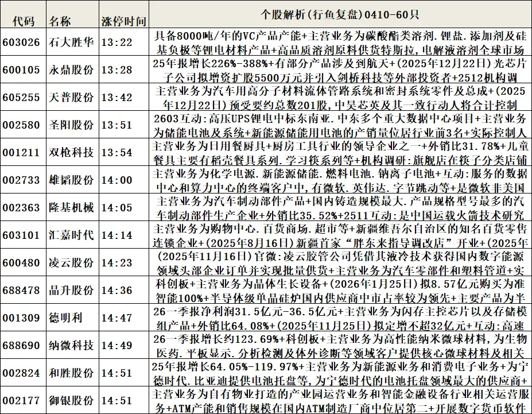Click the 双枪科技 analysis about 日用餐厨具

click(x=340, y=153)
